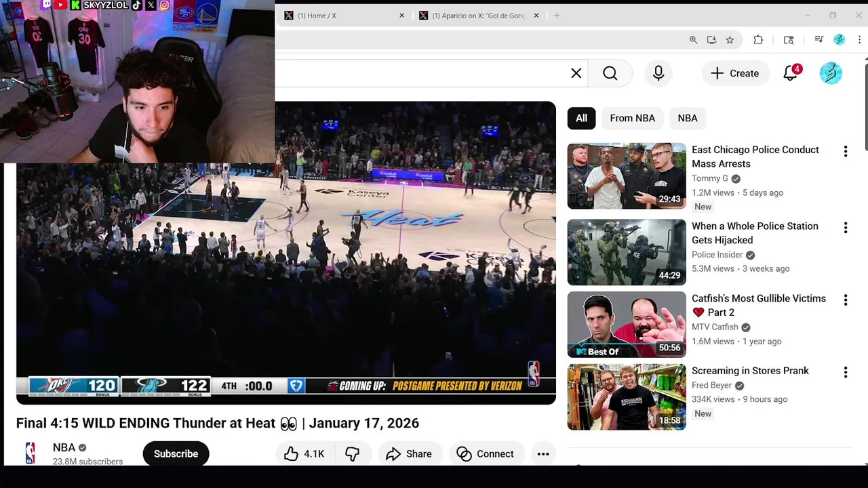This screenshot has width=868, height=488.
Task: Open the NBA channel logo
Action: (30, 453)
